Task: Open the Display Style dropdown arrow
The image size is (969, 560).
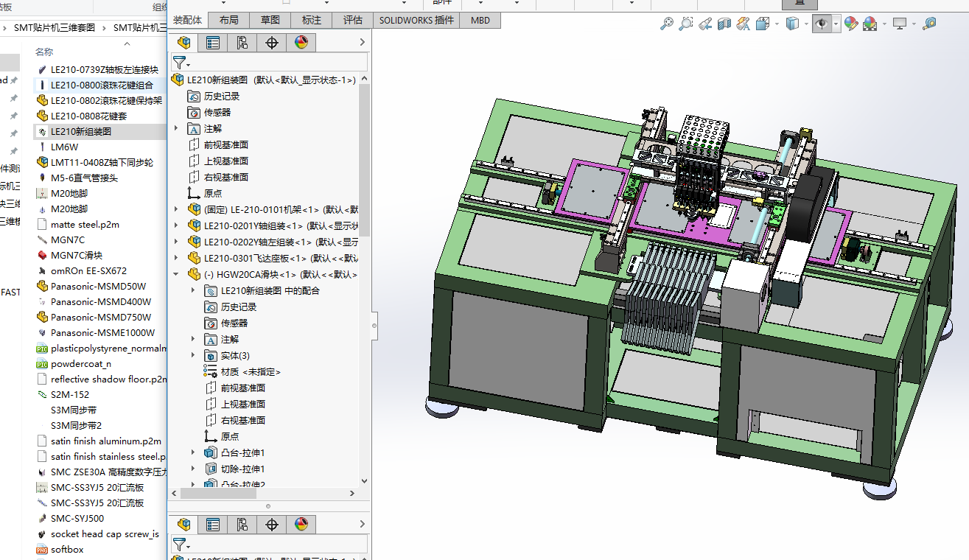Action: (x=805, y=24)
